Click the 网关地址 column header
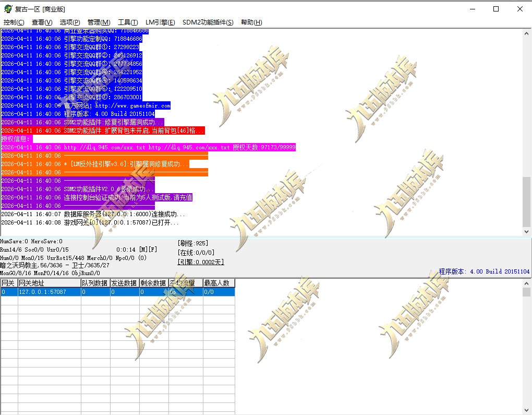 [49, 283]
